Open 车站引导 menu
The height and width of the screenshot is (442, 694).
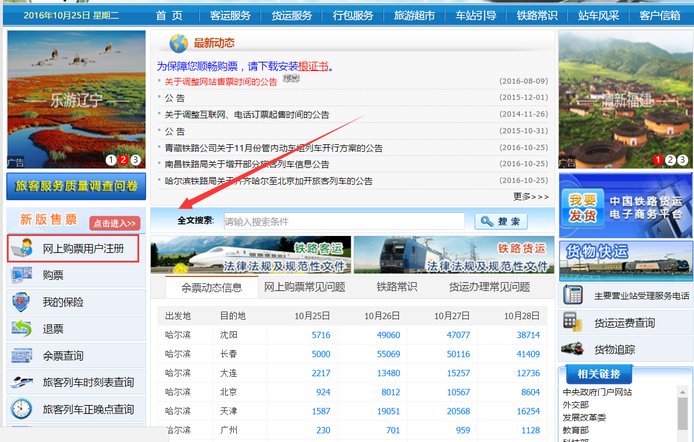tap(476, 15)
